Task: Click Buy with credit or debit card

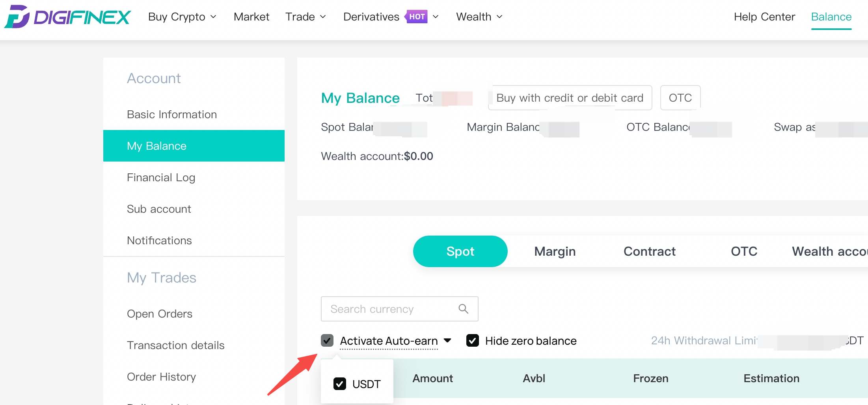Action: [570, 98]
